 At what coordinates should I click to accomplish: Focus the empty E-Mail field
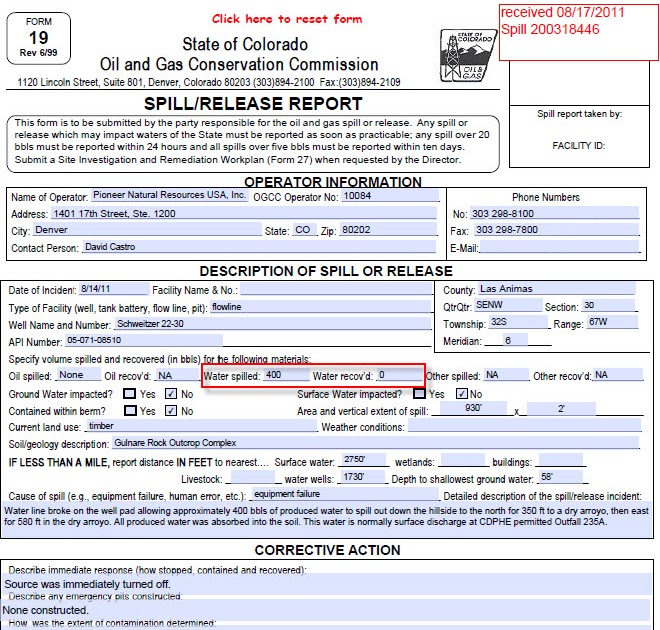(x=559, y=247)
